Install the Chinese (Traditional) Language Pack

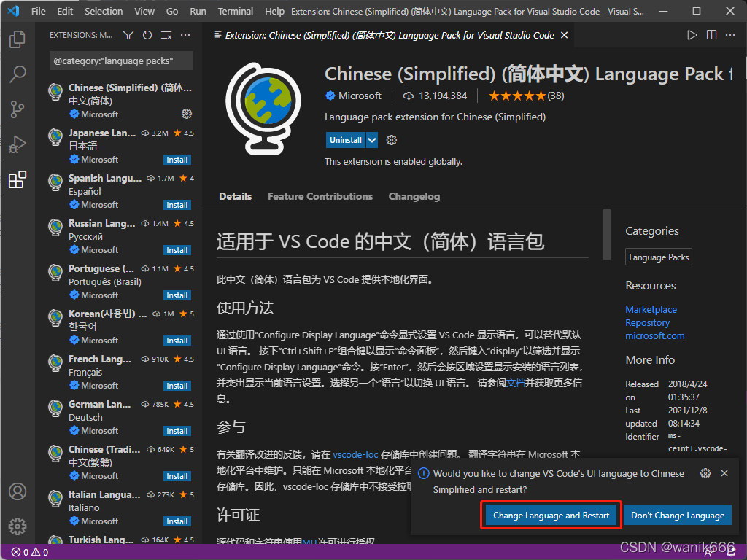tap(177, 476)
